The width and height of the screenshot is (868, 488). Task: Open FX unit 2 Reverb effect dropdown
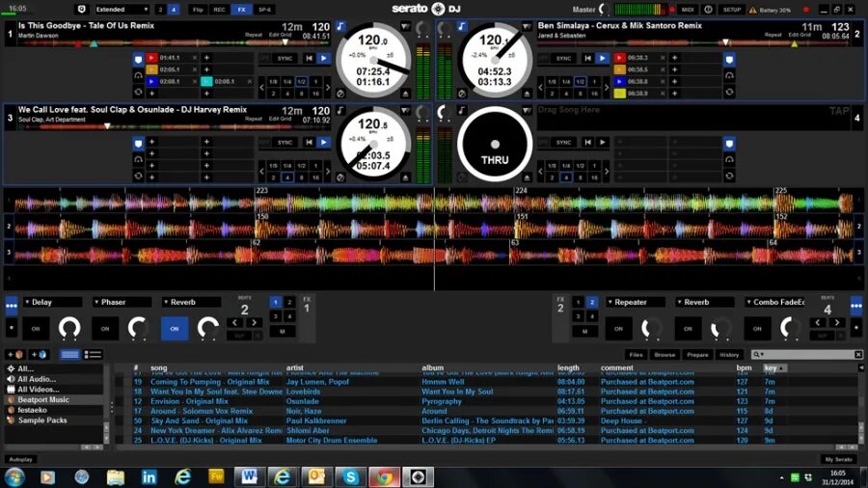click(705, 302)
